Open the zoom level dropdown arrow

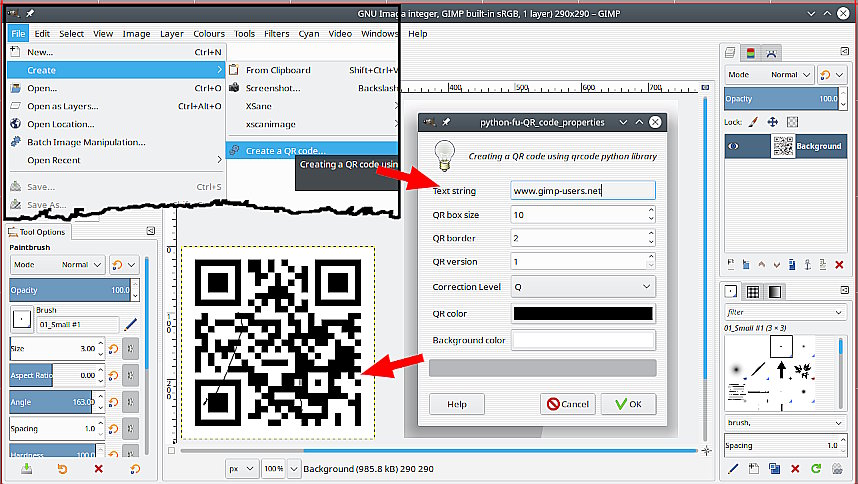[x=294, y=469]
